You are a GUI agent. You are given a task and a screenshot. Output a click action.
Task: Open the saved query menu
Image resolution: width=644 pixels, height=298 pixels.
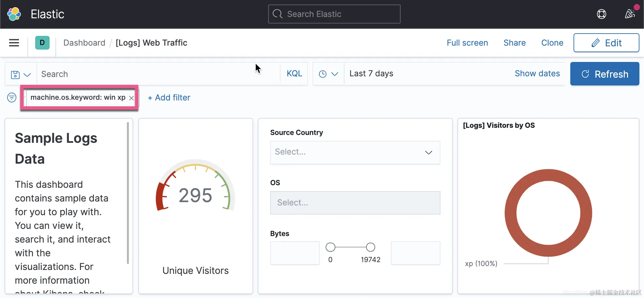point(21,74)
